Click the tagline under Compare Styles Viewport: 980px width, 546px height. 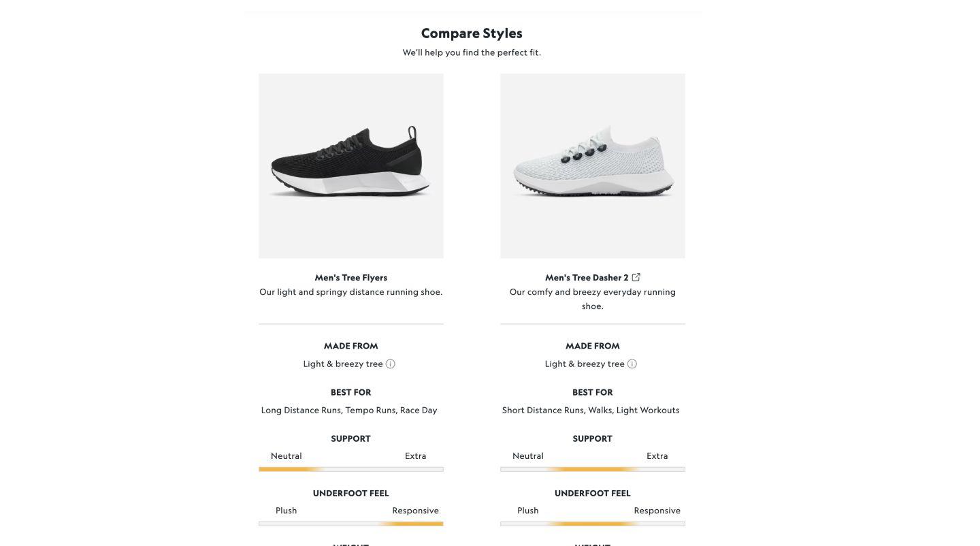point(472,51)
